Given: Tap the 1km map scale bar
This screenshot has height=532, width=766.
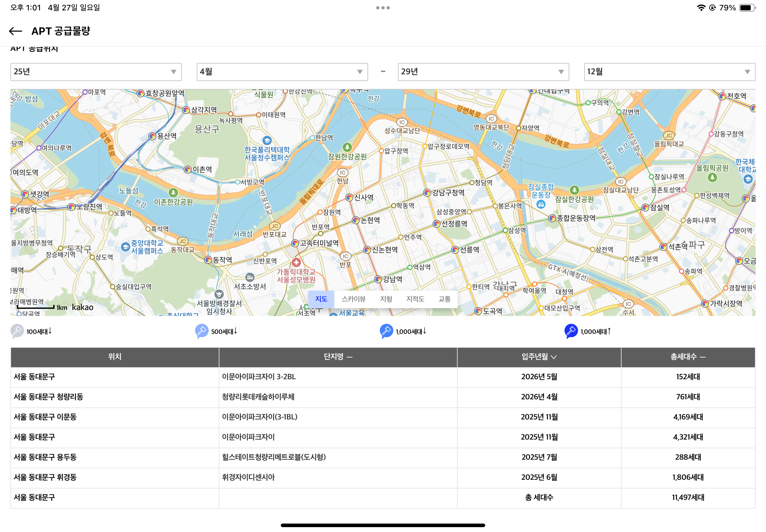Looking at the screenshot, I should 36,307.
